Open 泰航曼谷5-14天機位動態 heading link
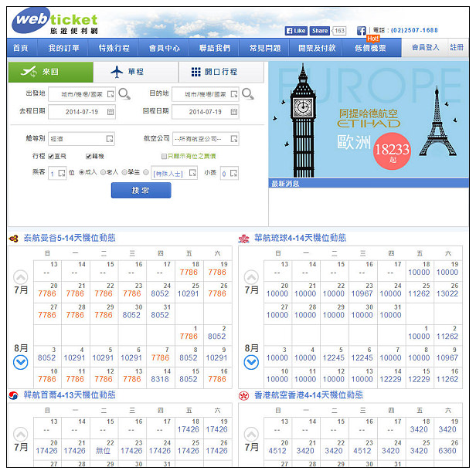The width and height of the screenshot is (476, 474). [70, 238]
